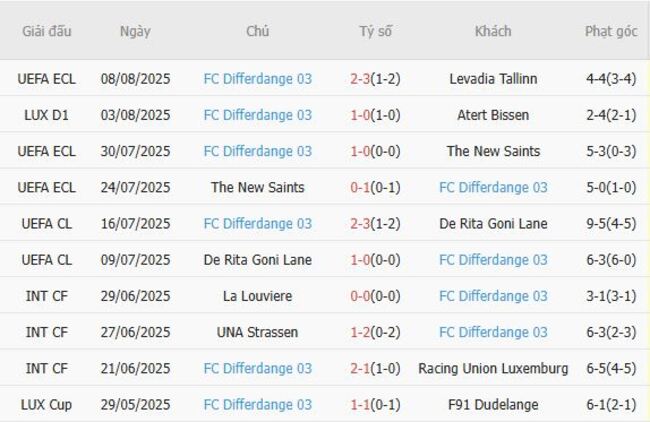Click The New Saints home team on 24/07/2025
The height and width of the screenshot is (422, 650).
[257, 187]
